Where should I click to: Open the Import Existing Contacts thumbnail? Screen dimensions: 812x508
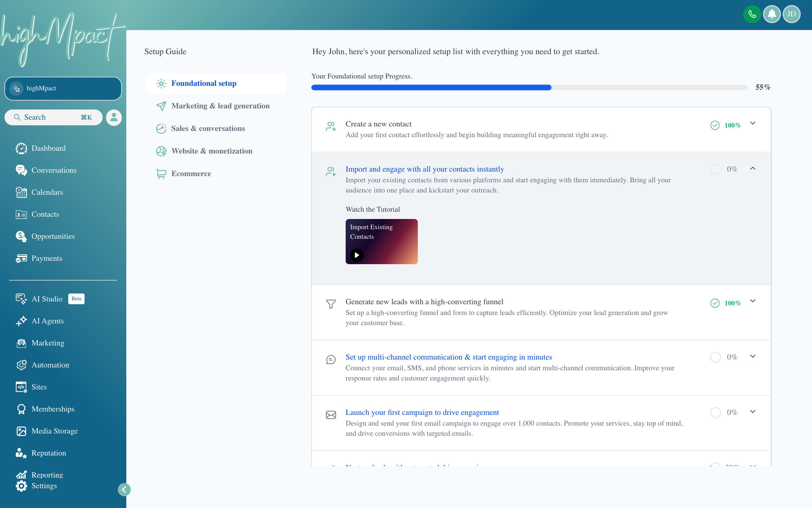pyautogui.click(x=381, y=242)
